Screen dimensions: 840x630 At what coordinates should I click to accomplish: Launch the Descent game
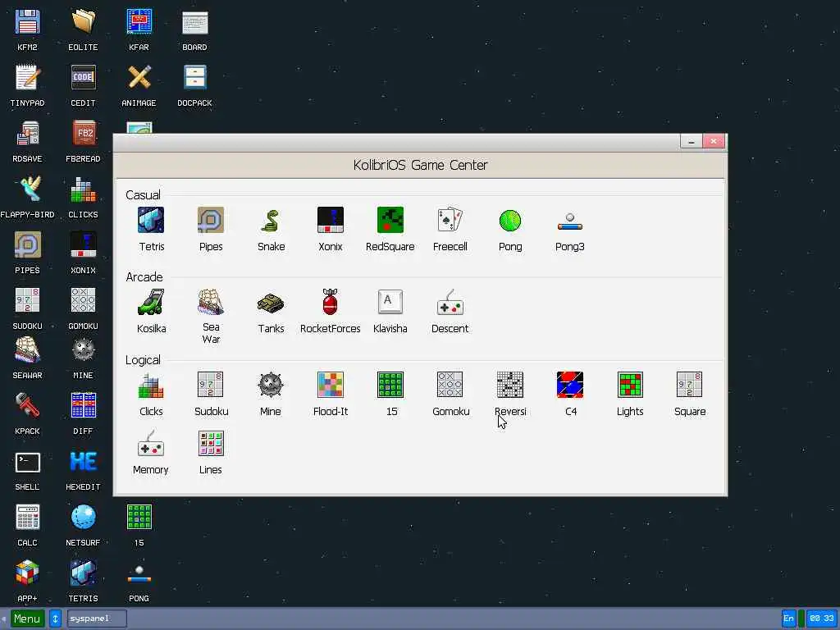(x=450, y=302)
